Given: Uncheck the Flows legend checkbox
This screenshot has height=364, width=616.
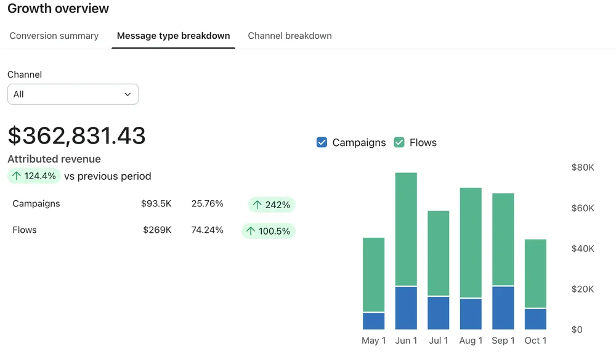Looking at the screenshot, I should point(399,142).
